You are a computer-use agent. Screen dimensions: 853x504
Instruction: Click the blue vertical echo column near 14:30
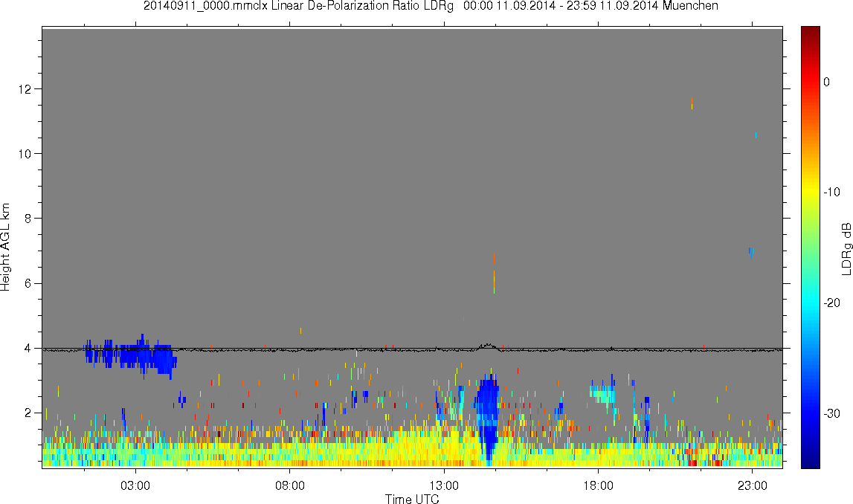tap(488, 416)
